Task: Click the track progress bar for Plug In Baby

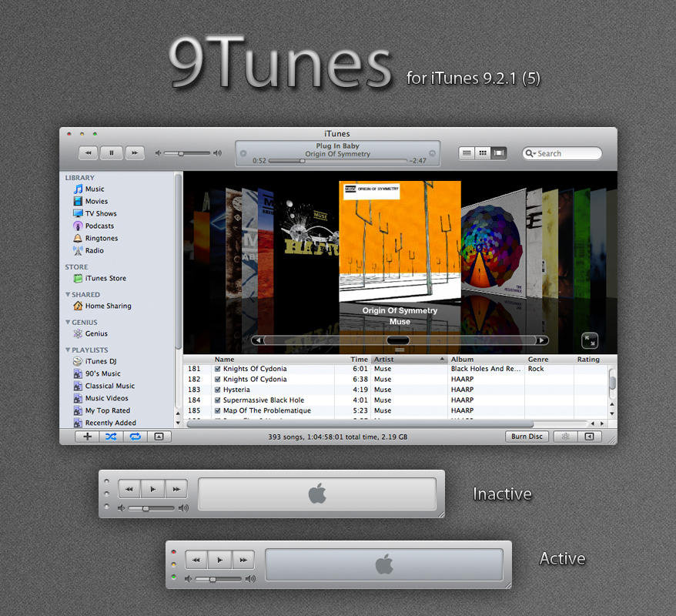Action: (337, 161)
